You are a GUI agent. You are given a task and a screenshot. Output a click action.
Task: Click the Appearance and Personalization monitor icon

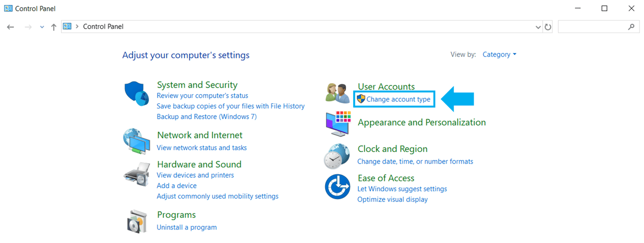click(337, 123)
